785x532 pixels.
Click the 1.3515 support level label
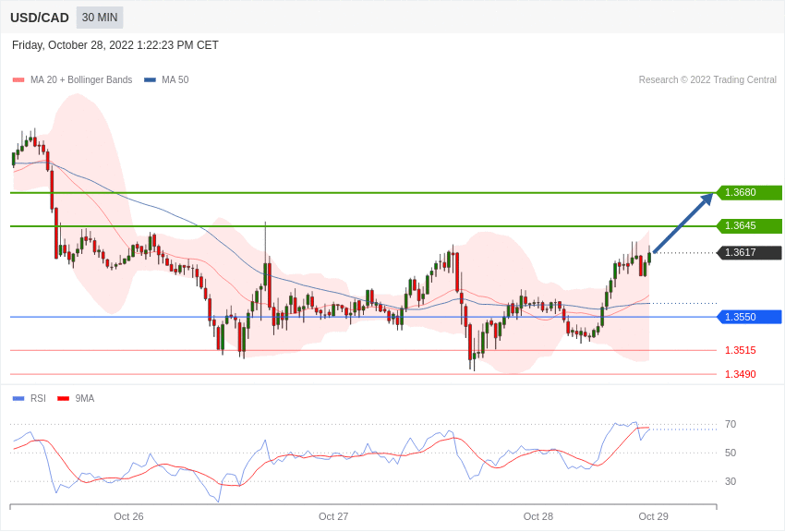point(741,350)
